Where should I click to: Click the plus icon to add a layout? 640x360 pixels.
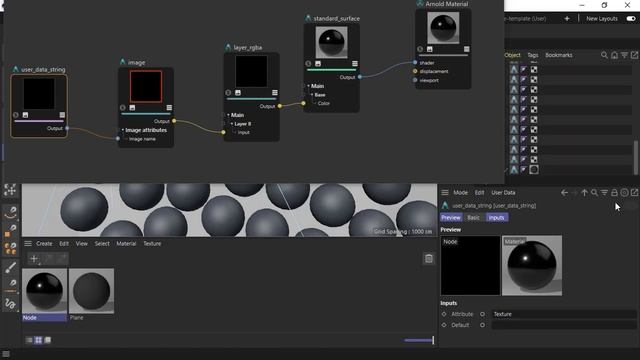coord(567,19)
